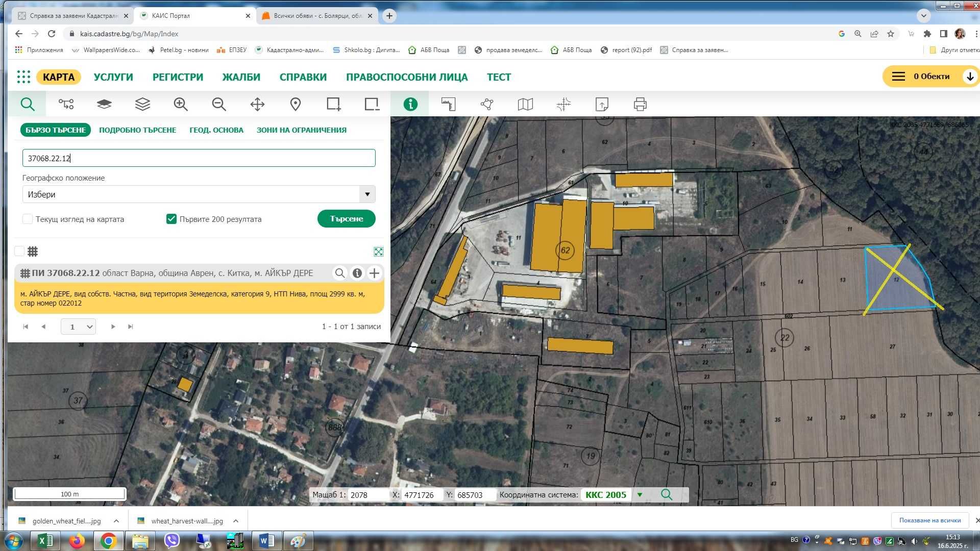Viewport: 980px width, 551px height.
Task: Select the pan/move map tool
Action: pos(257,105)
